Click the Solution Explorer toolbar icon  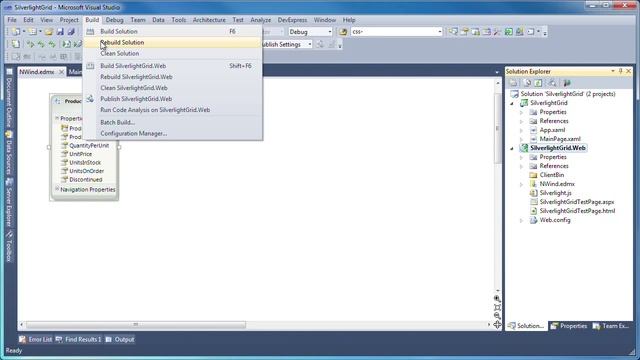pyautogui.click(x=453, y=31)
